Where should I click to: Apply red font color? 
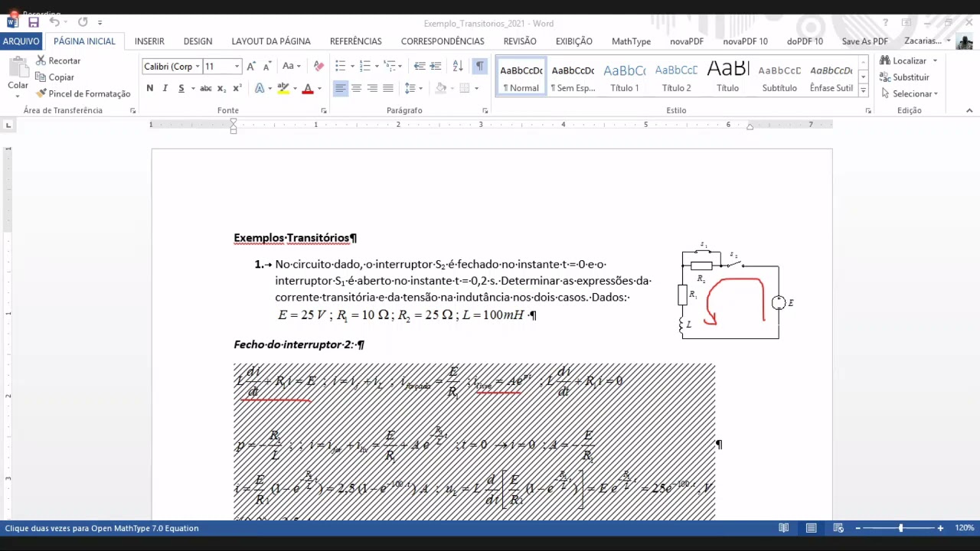point(308,89)
